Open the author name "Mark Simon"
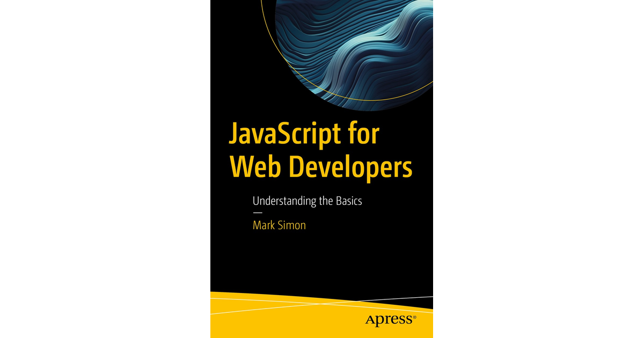 pyautogui.click(x=279, y=225)
